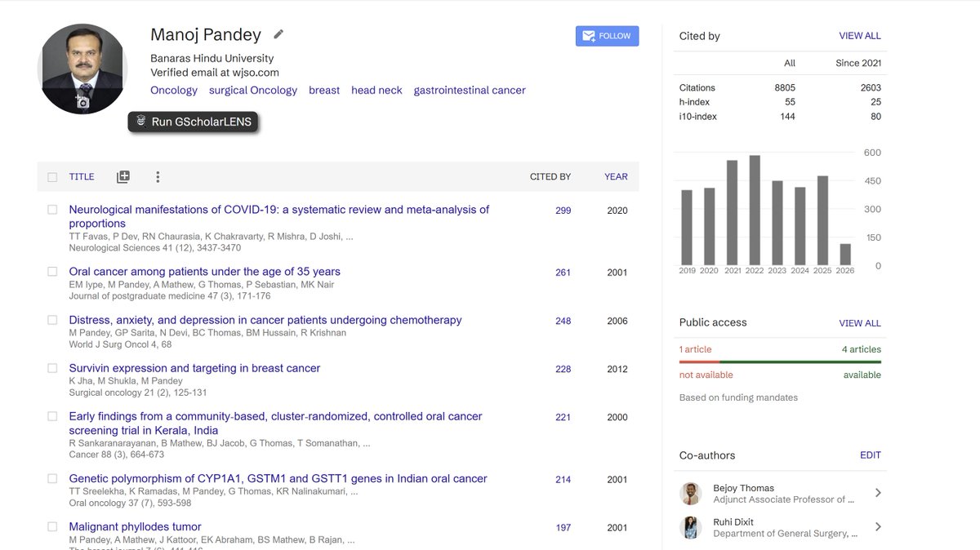Open the breast interest tag
The image size is (980, 550).
click(324, 91)
